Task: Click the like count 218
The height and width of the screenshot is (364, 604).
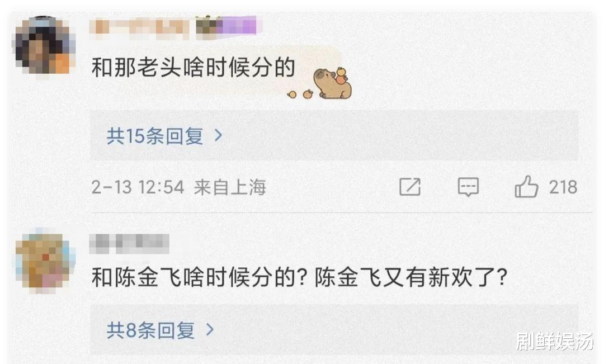Action: pos(563,187)
